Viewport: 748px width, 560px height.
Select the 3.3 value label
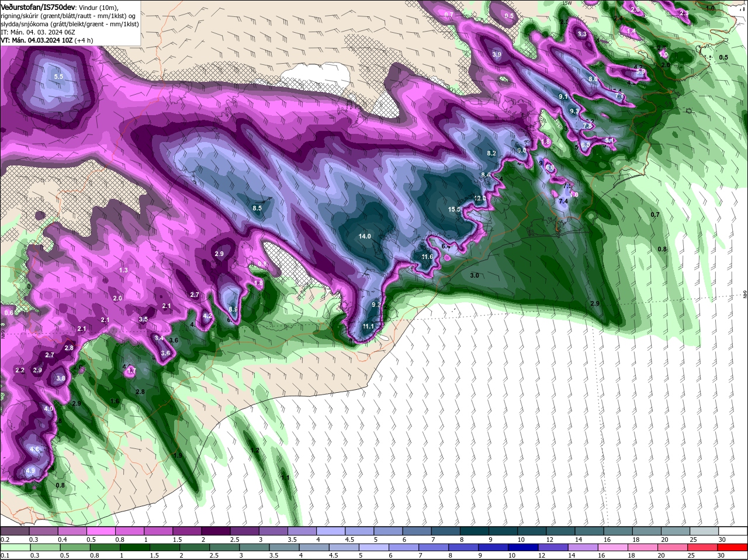coord(582,34)
